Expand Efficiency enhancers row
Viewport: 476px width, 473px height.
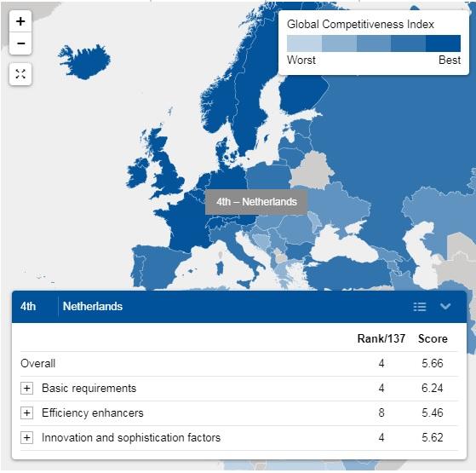pos(26,412)
